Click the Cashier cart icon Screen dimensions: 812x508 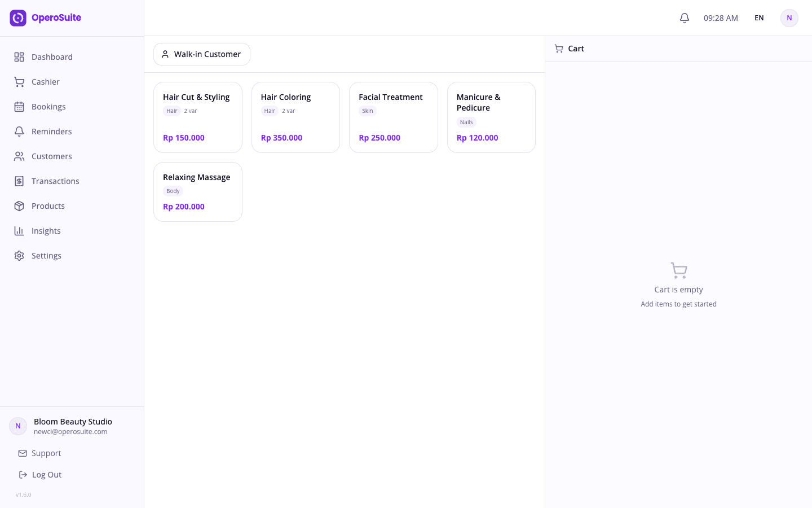click(19, 82)
